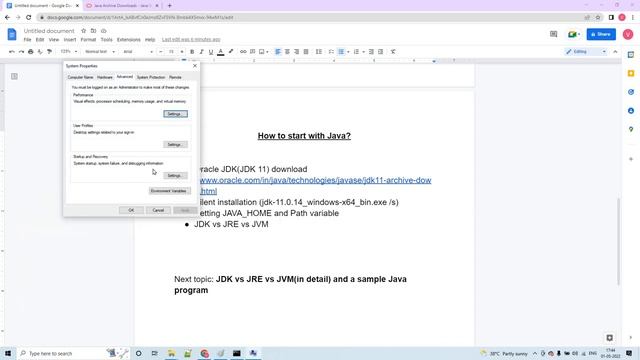Click the Checklist icon
The height and width of the screenshot is (360, 640).
[331, 52]
